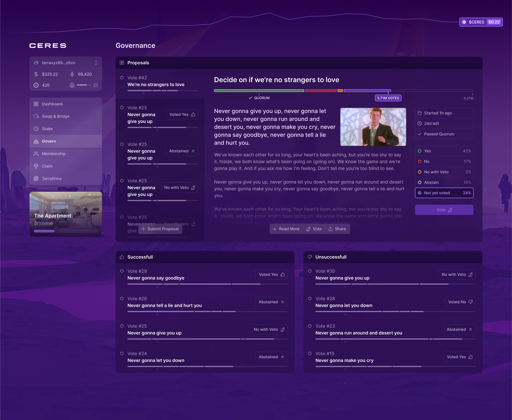512x420 pixels.
Task: Click the $CERES token price badge
Action: (481, 22)
